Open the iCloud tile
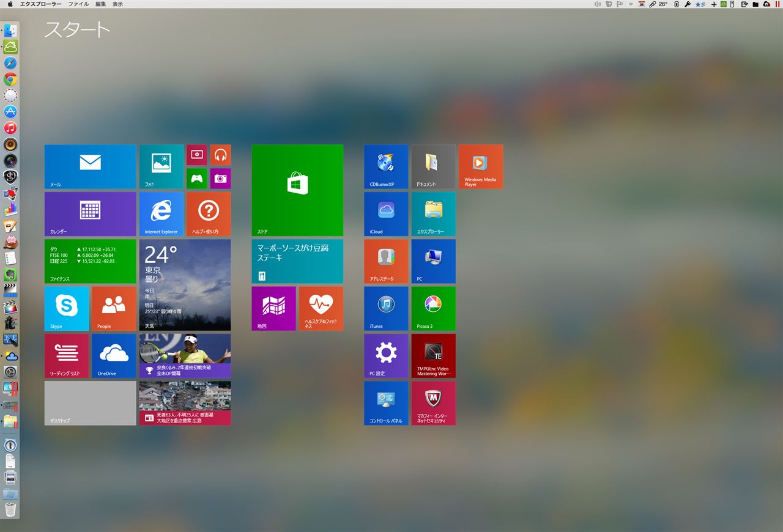This screenshot has height=532, width=783. 386,214
